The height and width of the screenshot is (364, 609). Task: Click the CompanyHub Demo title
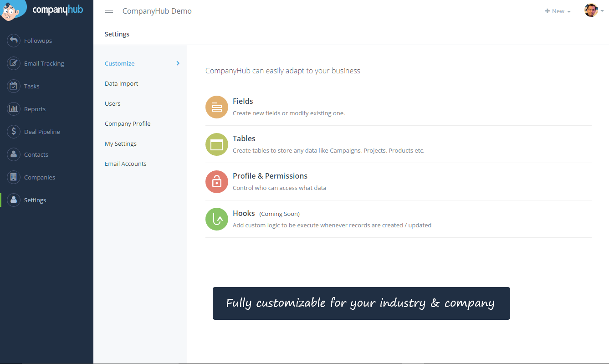(157, 11)
